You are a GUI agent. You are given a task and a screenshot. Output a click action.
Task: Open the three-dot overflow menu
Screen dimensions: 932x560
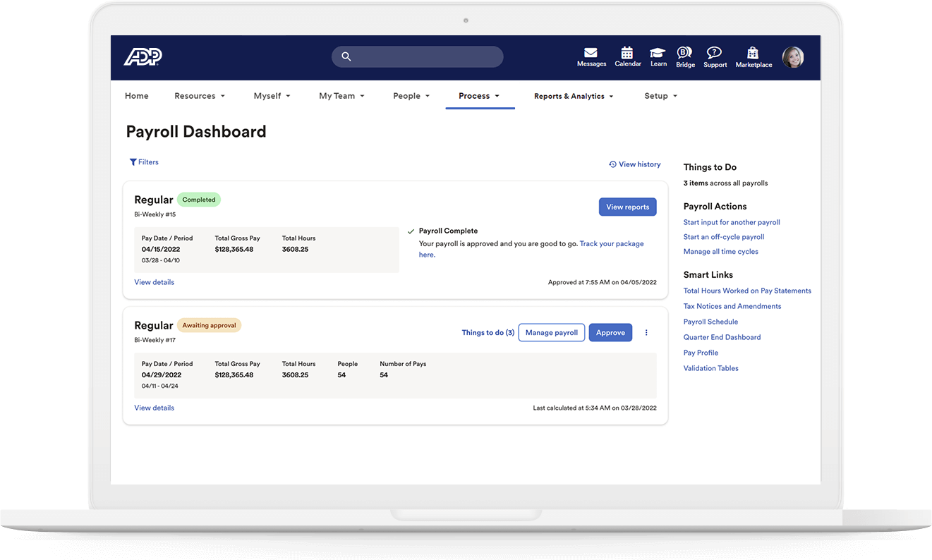646,332
